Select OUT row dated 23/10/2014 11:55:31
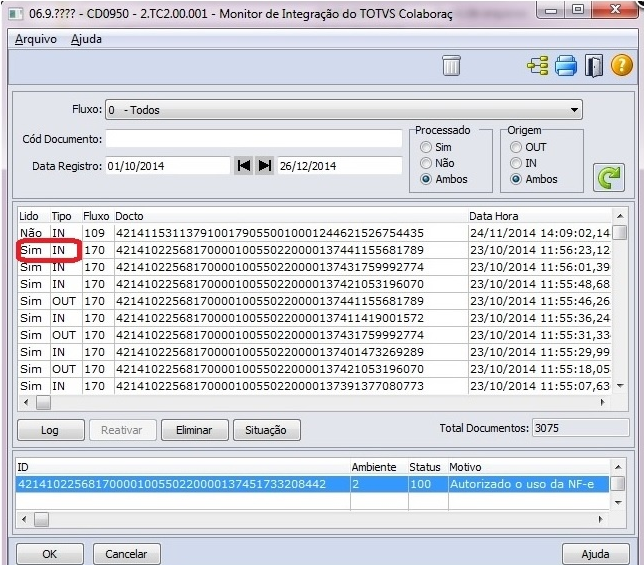Viewport: 644px width, 566px height. (x=315, y=335)
